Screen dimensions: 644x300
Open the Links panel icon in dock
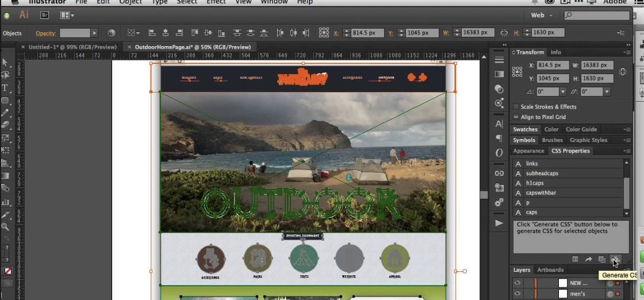pyautogui.click(x=499, y=173)
